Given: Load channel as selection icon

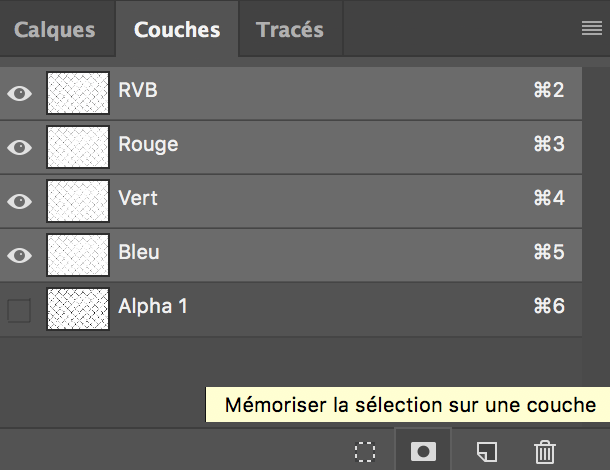Looking at the screenshot, I should [366, 451].
